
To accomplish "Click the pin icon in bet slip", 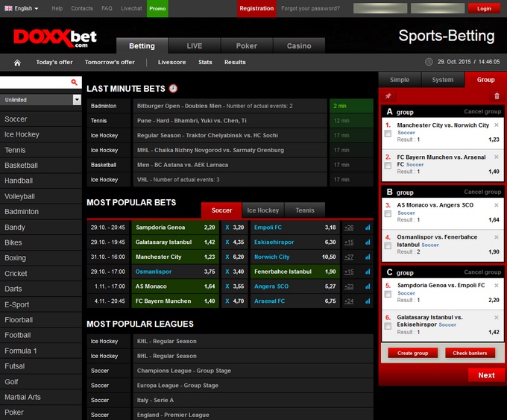I will pyautogui.click(x=388, y=96).
